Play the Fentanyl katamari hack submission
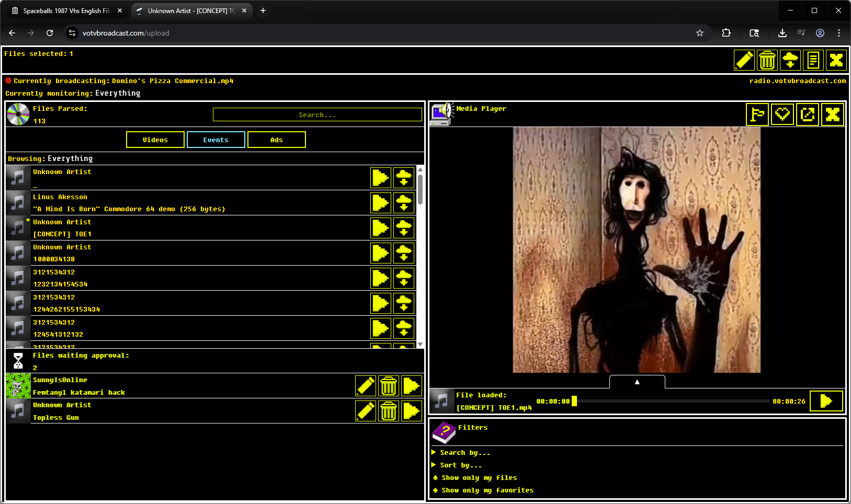This screenshot has width=851, height=504. [412, 386]
